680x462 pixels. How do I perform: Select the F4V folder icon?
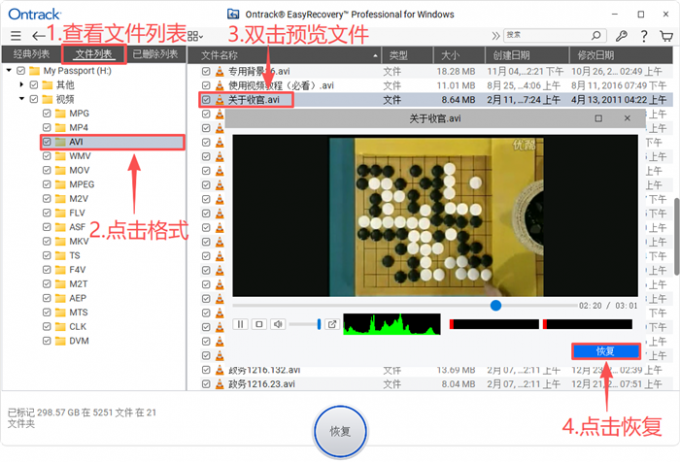point(61,270)
